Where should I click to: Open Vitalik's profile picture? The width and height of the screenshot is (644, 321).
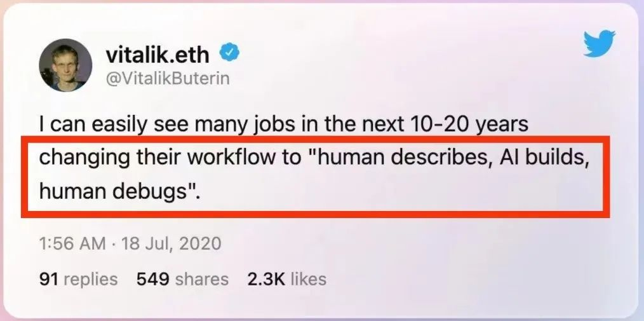(65, 65)
